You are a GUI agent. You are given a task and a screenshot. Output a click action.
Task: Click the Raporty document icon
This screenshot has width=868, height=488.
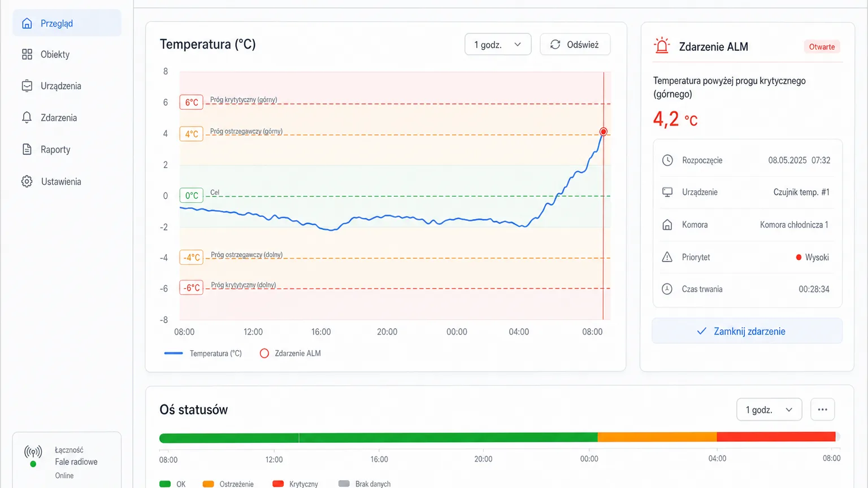pos(27,149)
